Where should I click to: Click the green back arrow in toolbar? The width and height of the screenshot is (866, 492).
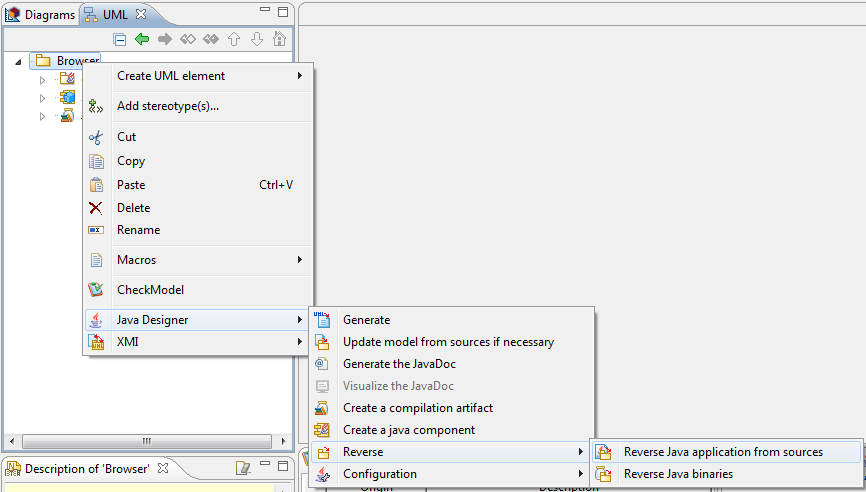pos(142,39)
